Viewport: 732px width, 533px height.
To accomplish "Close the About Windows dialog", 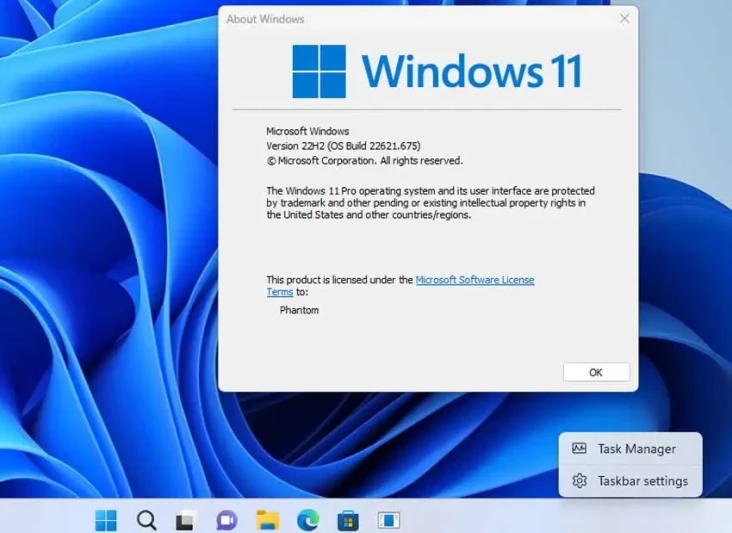I will point(624,19).
